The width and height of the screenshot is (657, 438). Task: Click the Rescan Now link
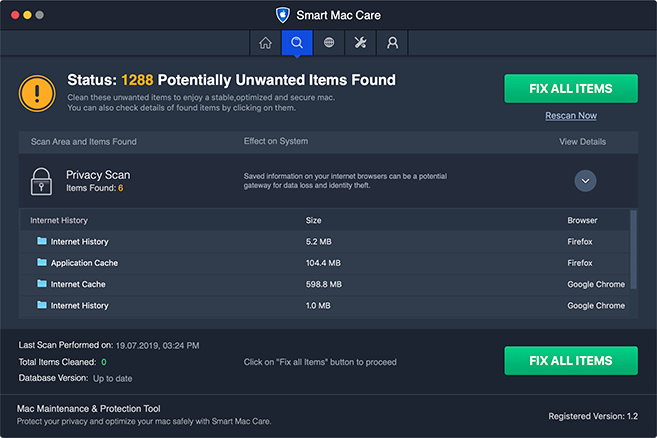[570, 116]
